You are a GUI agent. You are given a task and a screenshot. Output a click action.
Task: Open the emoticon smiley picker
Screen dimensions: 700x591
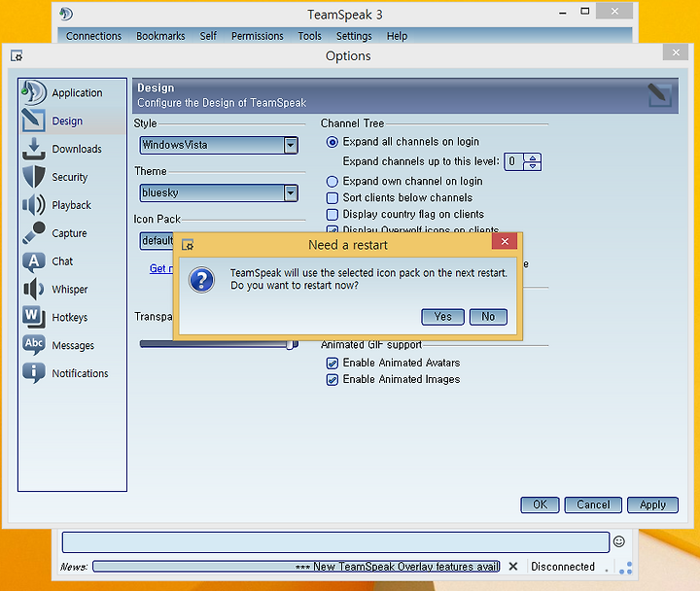point(618,541)
